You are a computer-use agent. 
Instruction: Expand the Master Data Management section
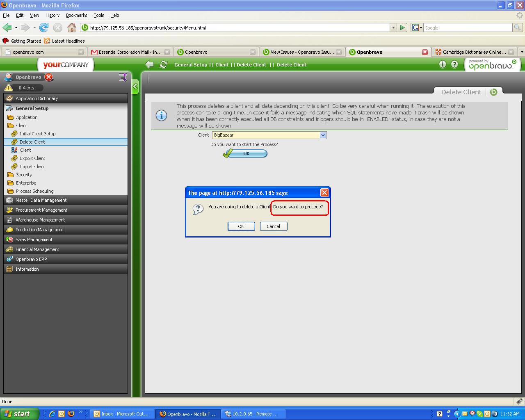[x=66, y=200]
